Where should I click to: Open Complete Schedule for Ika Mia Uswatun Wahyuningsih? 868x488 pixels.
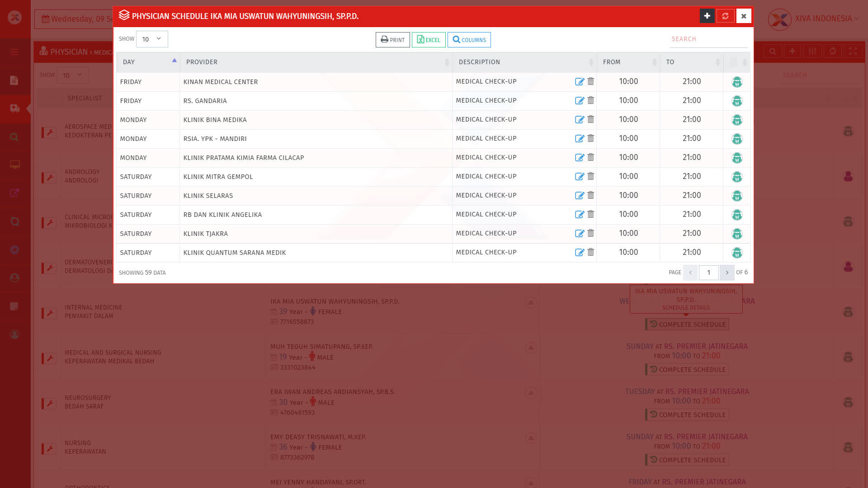pyautogui.click(x=687, y=324)
